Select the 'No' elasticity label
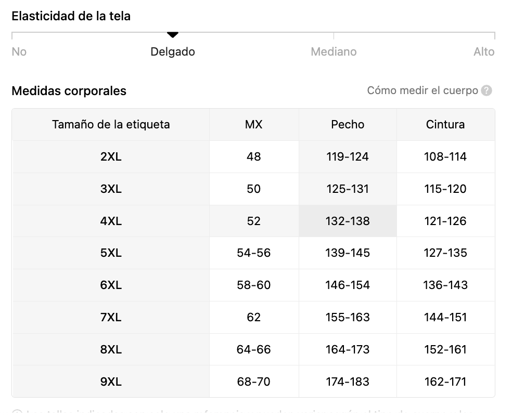The width and height of the screenshot is (512, 420). click(x=19, y=52)
